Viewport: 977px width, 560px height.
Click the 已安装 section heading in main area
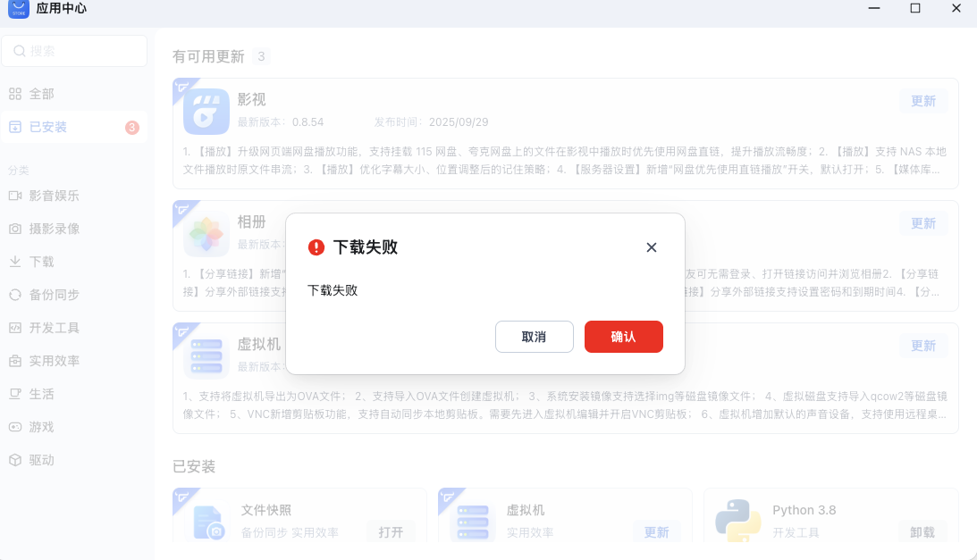[194, 466]
